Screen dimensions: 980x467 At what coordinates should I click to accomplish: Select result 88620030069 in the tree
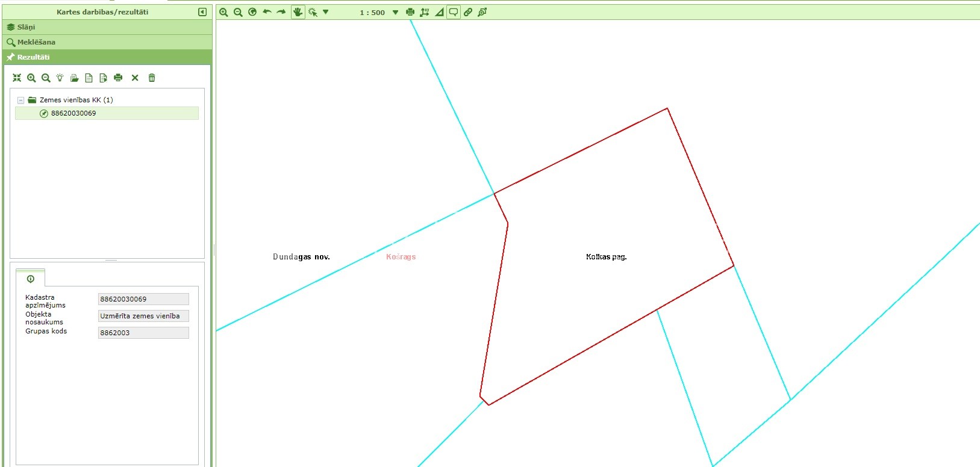[73, 113]
